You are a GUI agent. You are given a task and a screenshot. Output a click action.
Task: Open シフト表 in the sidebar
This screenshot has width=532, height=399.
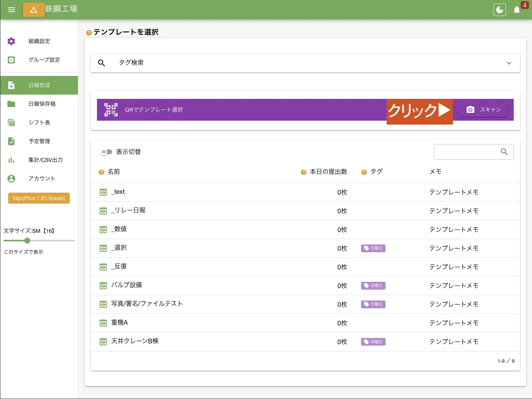click(x=39, y=123)
